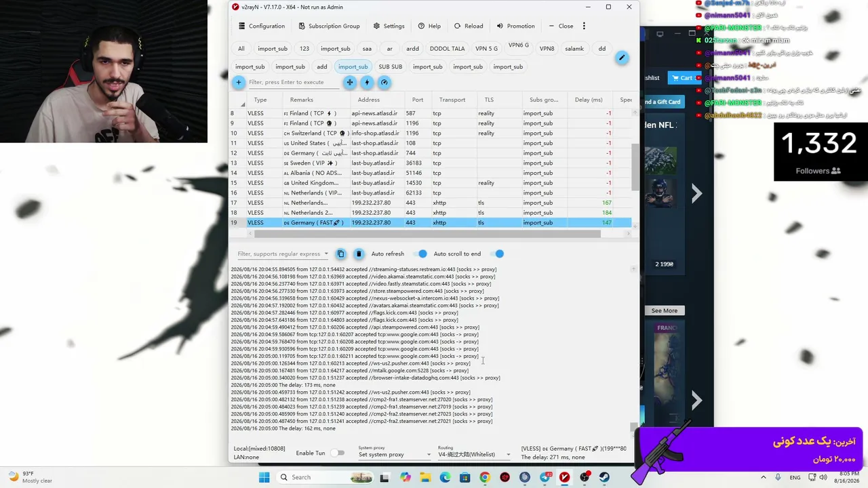Screen dimensions: 868x488
Task: Select the Albania ( NO ADS server row
Action: pos(431,173)
